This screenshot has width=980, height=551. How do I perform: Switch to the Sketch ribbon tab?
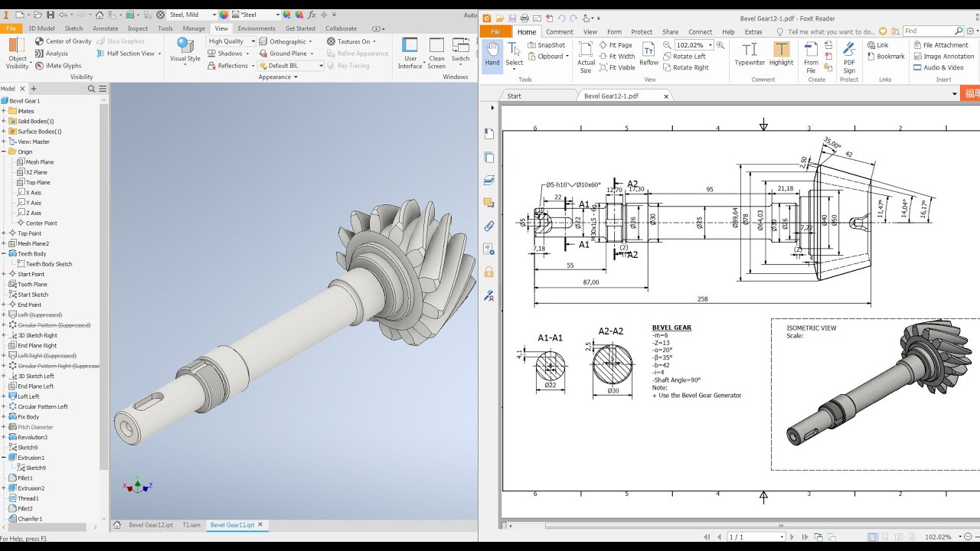pyautogui.click(x=73, y=28)
